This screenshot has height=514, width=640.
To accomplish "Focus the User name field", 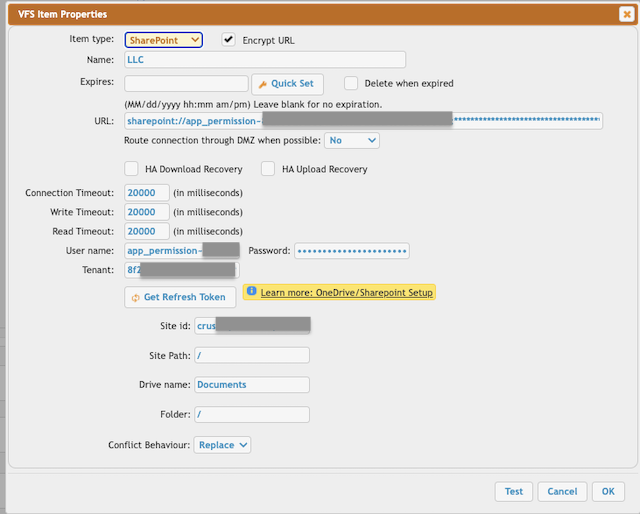I will [182, 251].
